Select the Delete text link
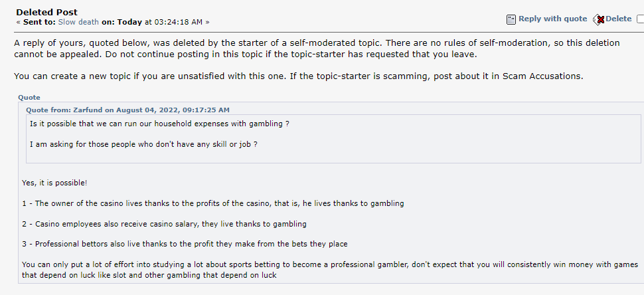 pos(618,19)
